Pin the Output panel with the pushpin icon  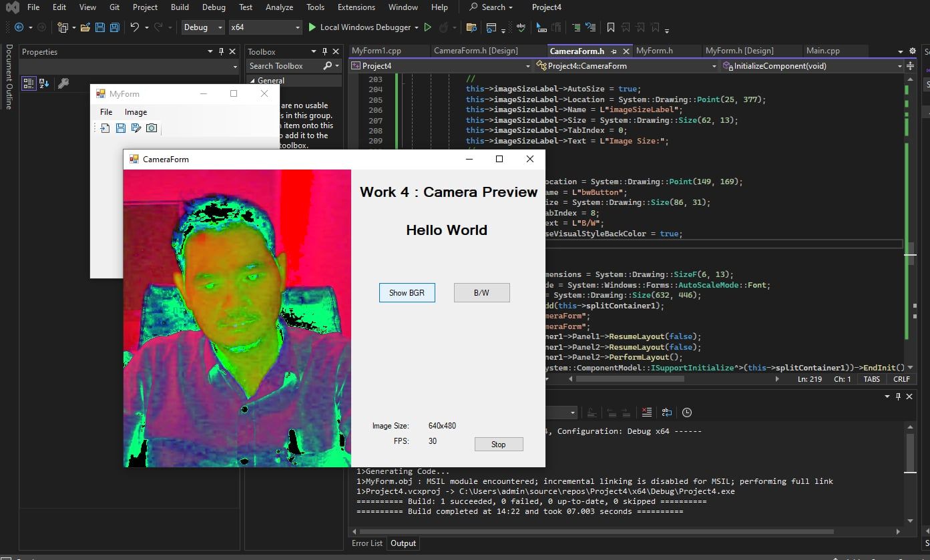(x=899, y=396)
